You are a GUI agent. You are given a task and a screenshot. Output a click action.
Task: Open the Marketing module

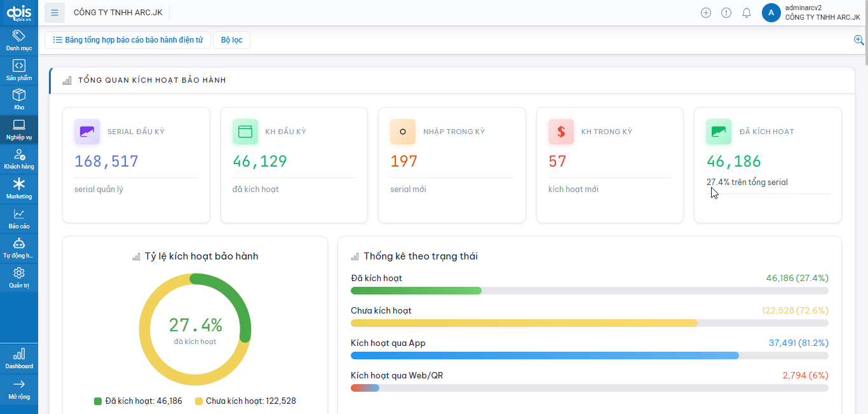[x=19, y=187]
